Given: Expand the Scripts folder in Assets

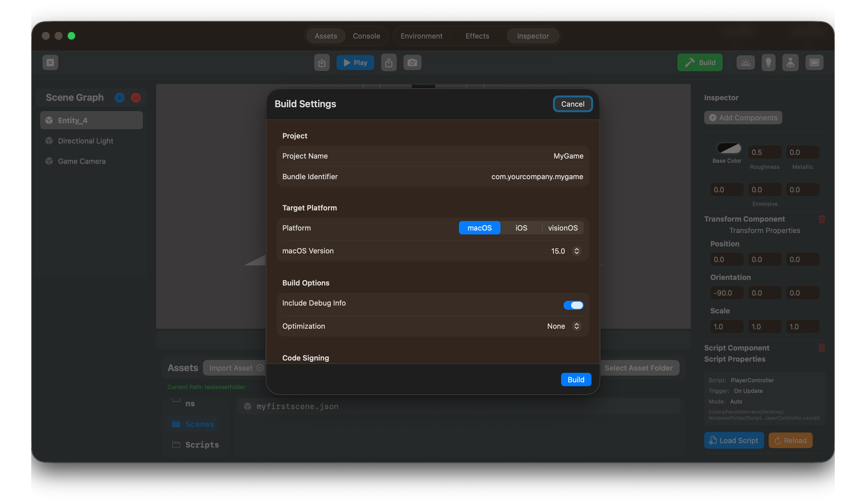Looking at the screenshot, I should (202, 444).
